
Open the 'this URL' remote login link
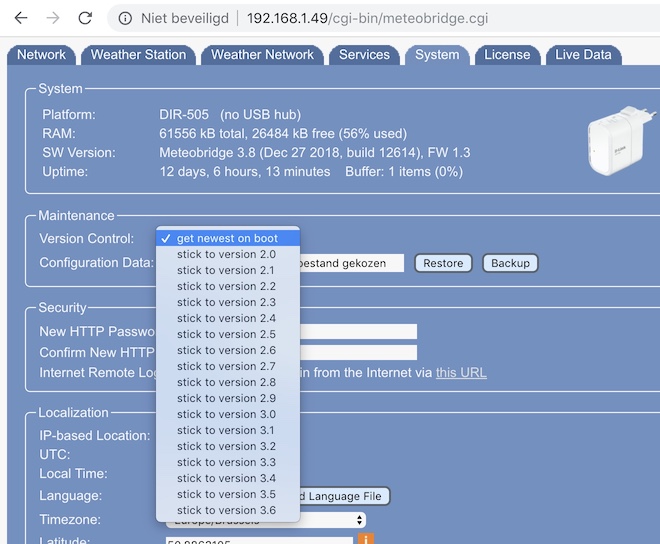click(461, 373)
